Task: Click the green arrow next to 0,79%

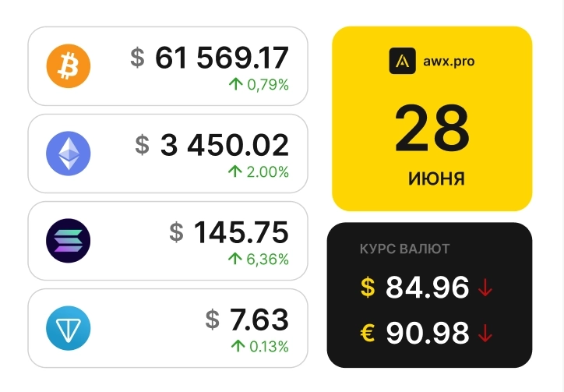Action: coord(236,84)
